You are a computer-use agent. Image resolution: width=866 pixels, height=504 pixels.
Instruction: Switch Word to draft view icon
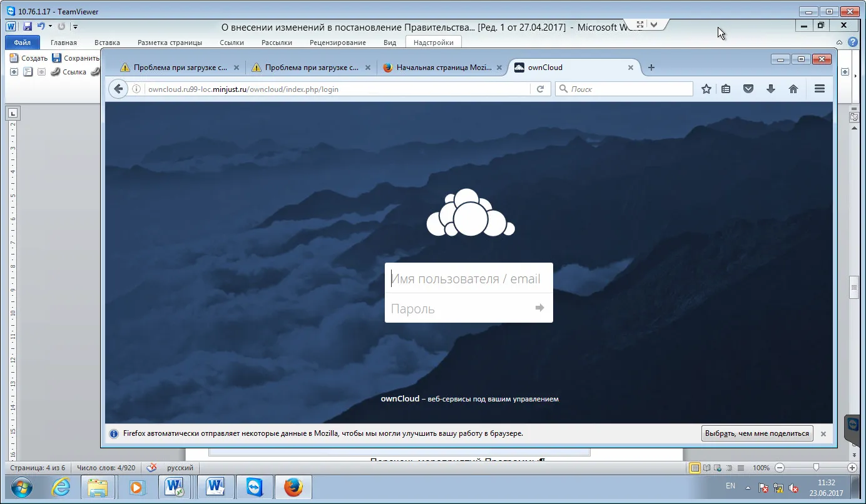[741, 468]
